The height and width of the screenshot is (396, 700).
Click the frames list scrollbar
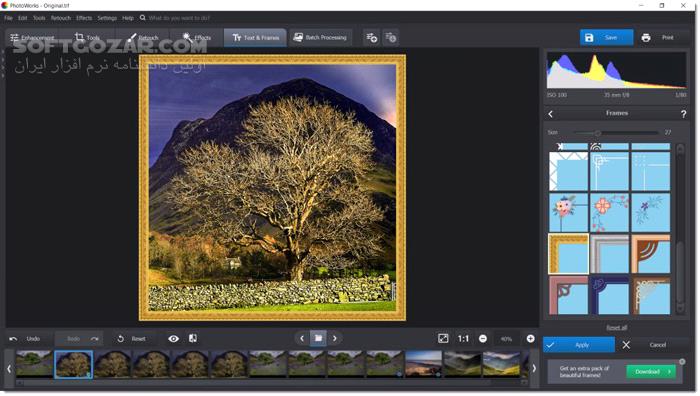(680, 229)
